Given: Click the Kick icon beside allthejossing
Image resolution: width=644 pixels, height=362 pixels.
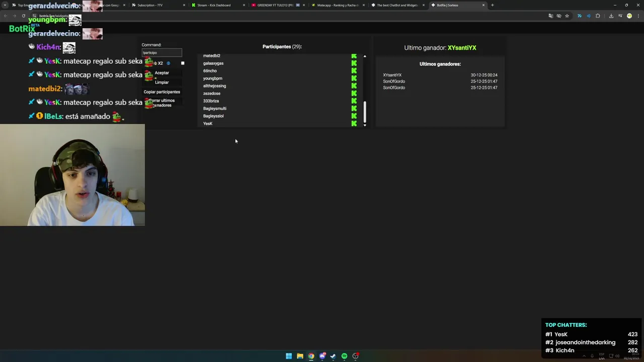Looking at the screenshot, I should click(x=354, y=86).
